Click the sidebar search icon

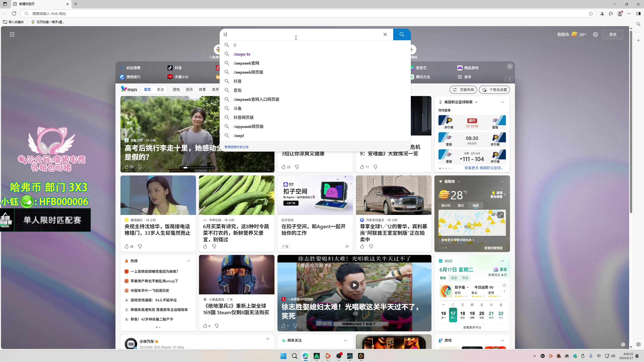tap(638, 24)
